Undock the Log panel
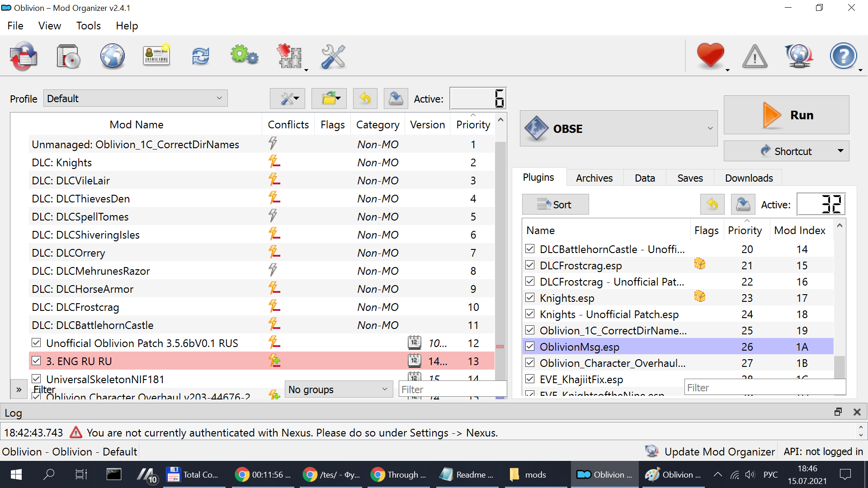Image resolution: width=868 pixels, height=488 pixels. coord(838,412)
